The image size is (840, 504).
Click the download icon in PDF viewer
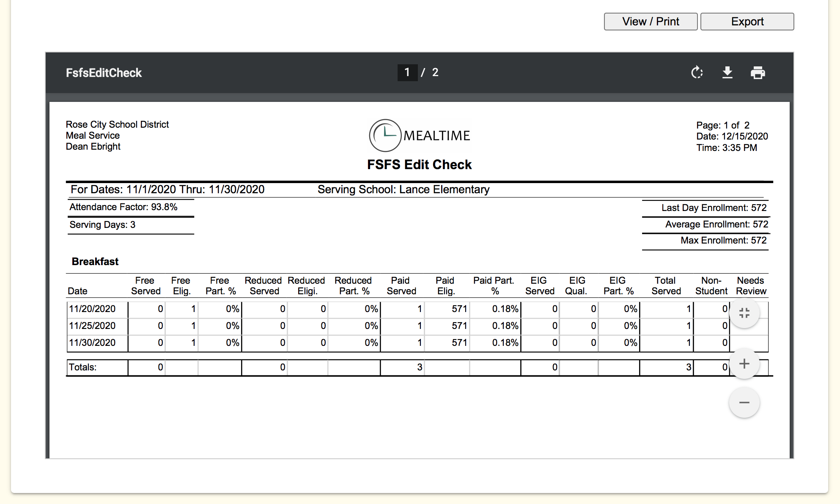727,73
